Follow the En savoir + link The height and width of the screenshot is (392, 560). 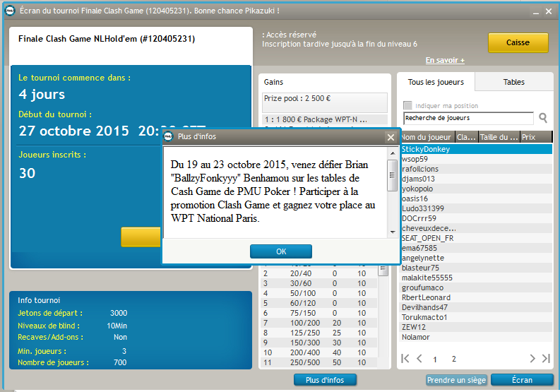[445, 60]
